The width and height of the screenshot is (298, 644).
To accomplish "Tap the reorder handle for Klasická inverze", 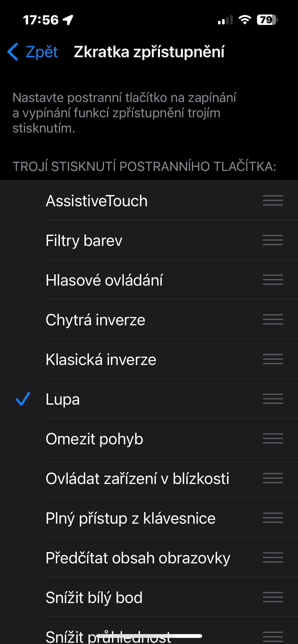I will [x=273, y=359].
